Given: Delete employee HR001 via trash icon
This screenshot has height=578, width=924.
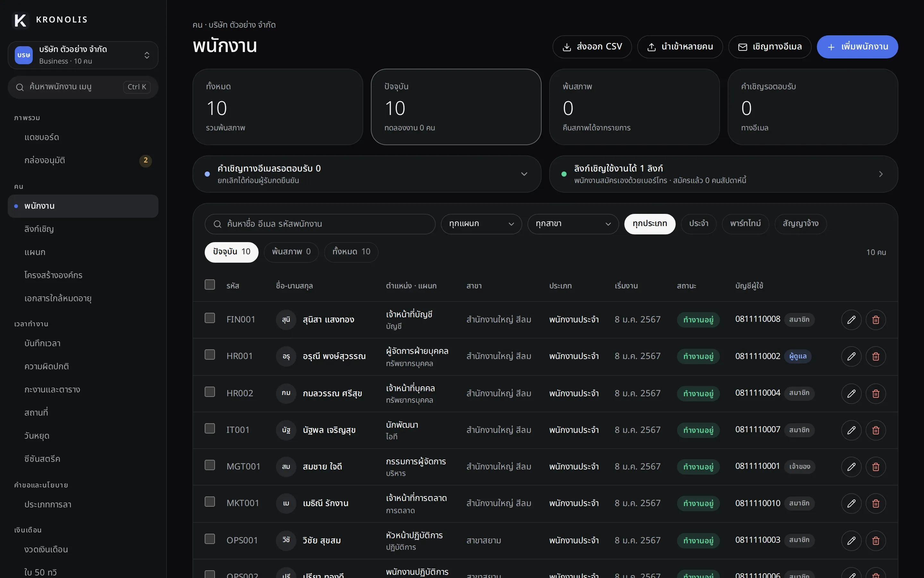Looking at the screenshot, I should (x=876, y=356).
